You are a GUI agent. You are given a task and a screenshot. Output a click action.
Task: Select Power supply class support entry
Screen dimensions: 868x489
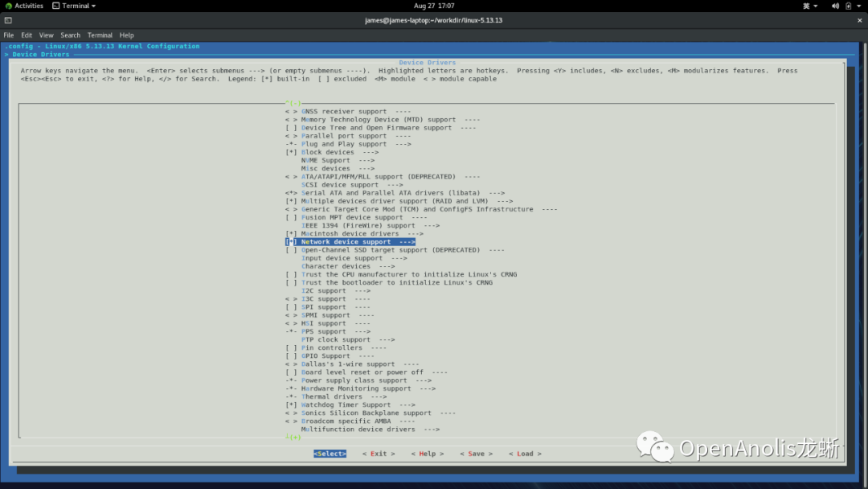pos(358,380)
